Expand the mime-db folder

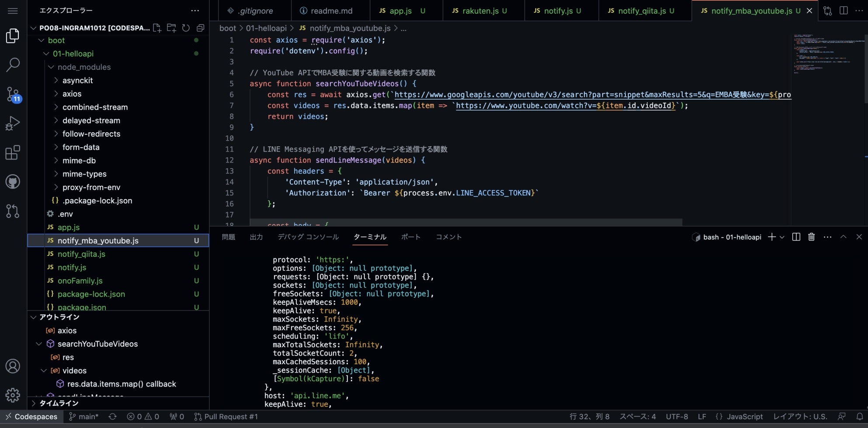pyautogui.click(x=56, y=161)
